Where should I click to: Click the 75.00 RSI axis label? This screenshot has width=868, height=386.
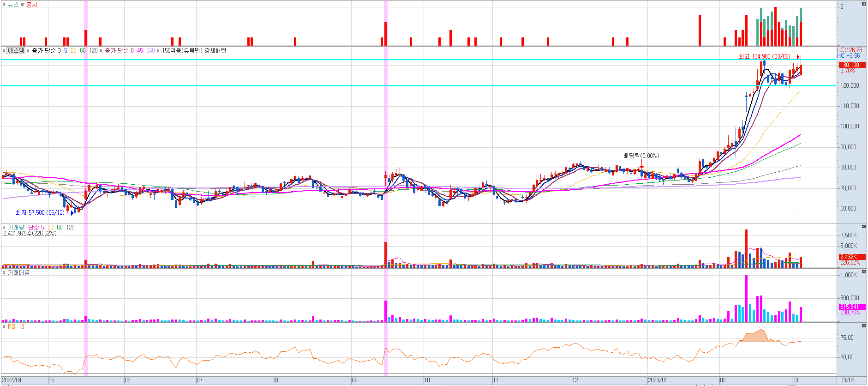click(847, 338)
